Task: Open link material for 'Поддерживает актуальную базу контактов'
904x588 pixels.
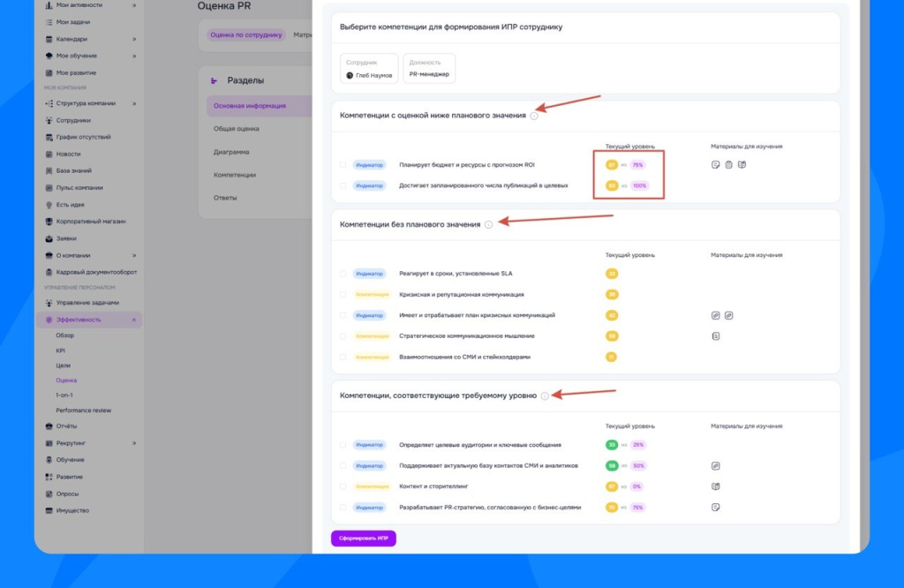Action: tap(715, 466)
